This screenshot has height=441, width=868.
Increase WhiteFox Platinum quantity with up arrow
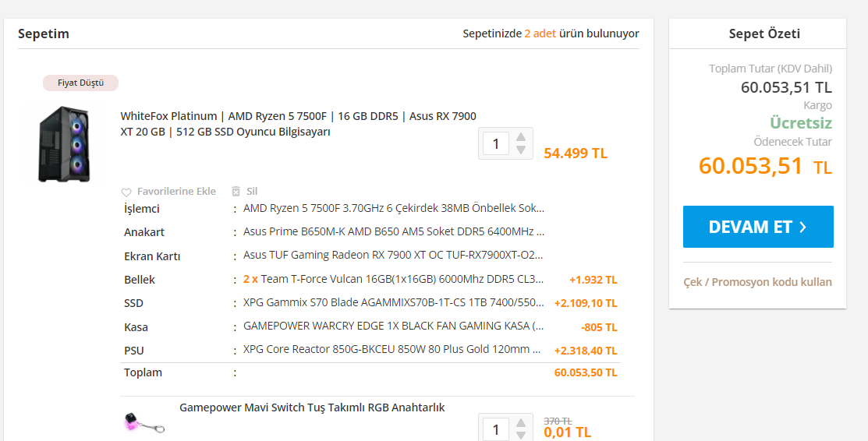(x=521, y=138)
